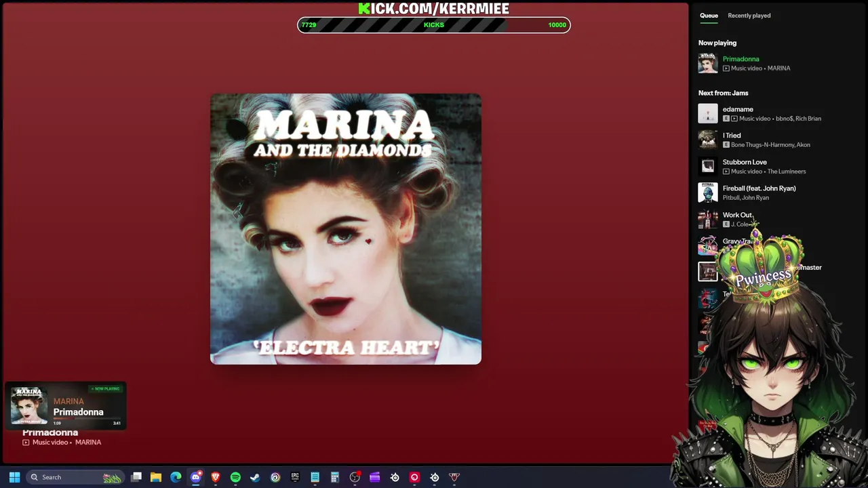868x488 pixels.
Task: Click the I Tried album thumbnail
Action: point(708,140)
